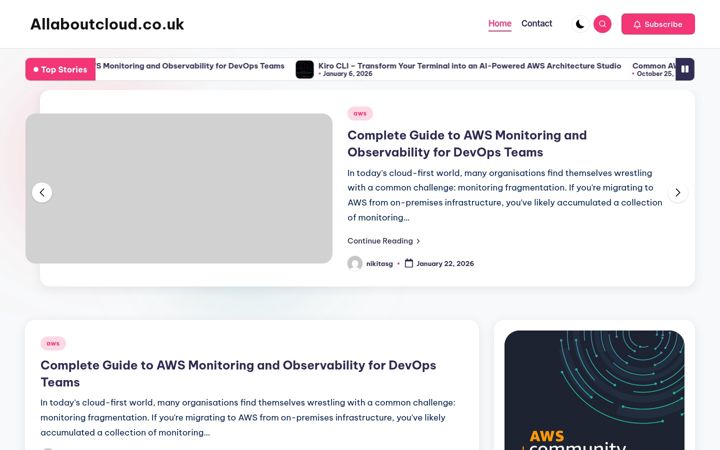The height and width of the screenshot is (450, 720).
Task: Open search with the pink magnifier icon
Action: click(602, 24)
